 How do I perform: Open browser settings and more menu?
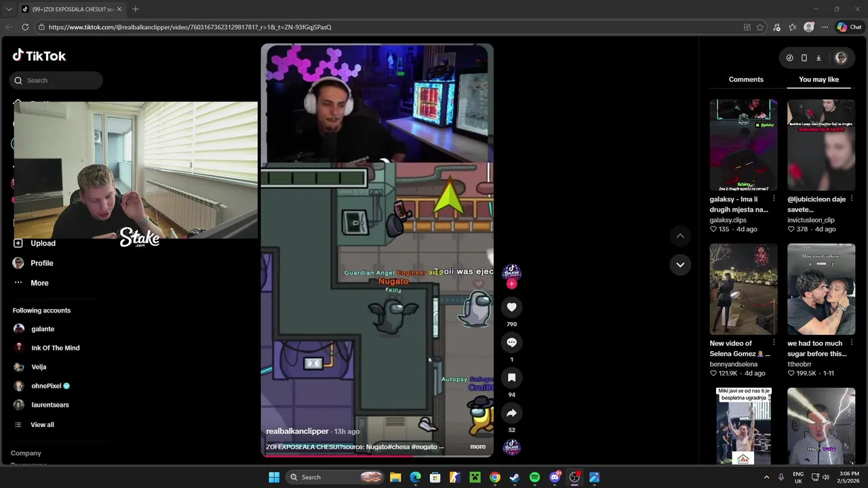pos(825,27)
